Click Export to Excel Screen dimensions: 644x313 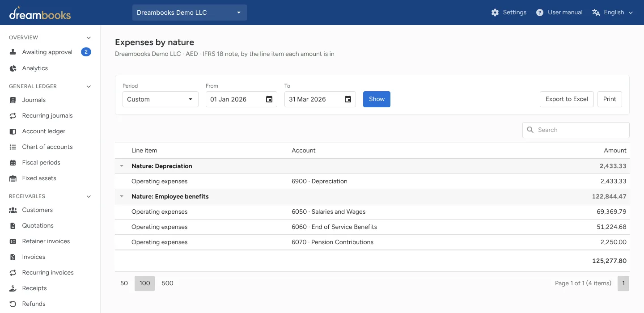567,99
